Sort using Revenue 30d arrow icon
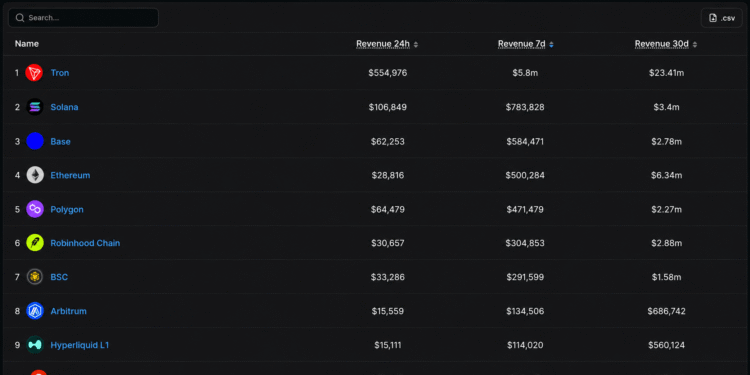 [x=695, y=44]
